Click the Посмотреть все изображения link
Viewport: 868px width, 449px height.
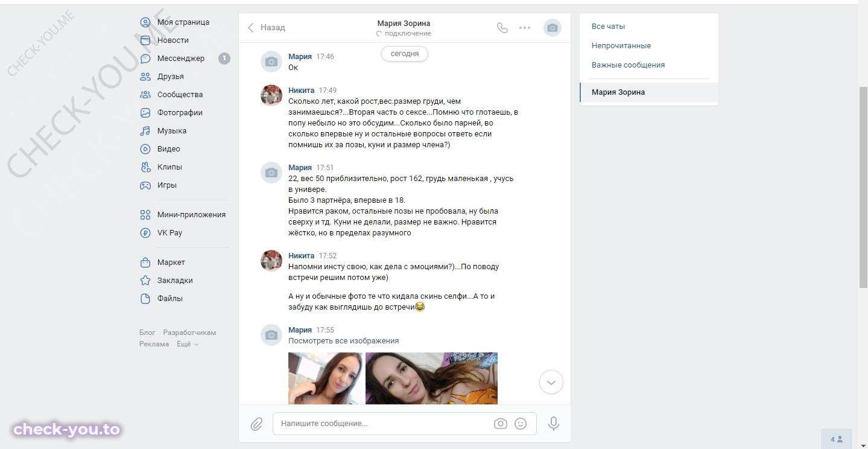pyautogui.click(x=344, y=341)
